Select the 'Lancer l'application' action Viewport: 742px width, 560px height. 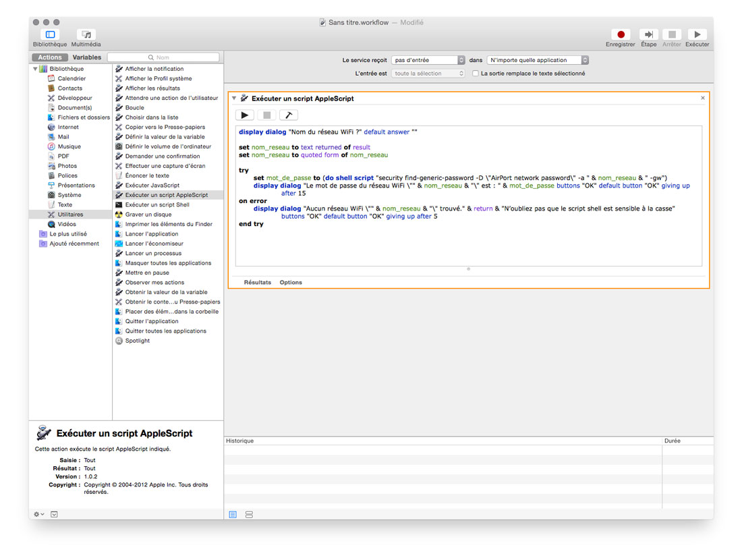click(x=151, y=234)
